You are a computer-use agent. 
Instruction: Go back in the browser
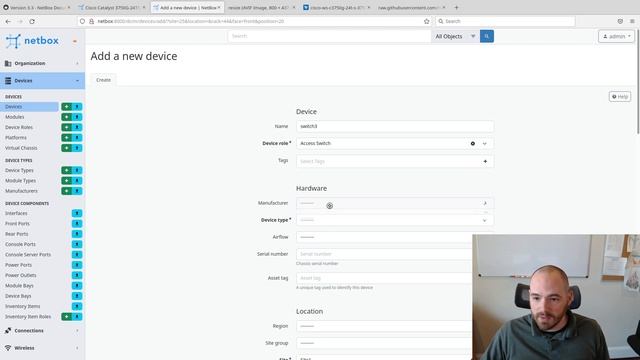(x=8, y=21)
